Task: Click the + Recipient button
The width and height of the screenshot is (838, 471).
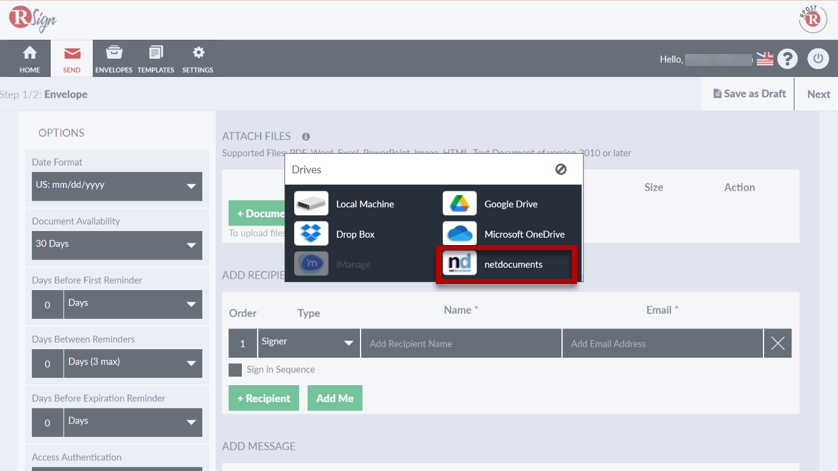Action: (263, 398)
